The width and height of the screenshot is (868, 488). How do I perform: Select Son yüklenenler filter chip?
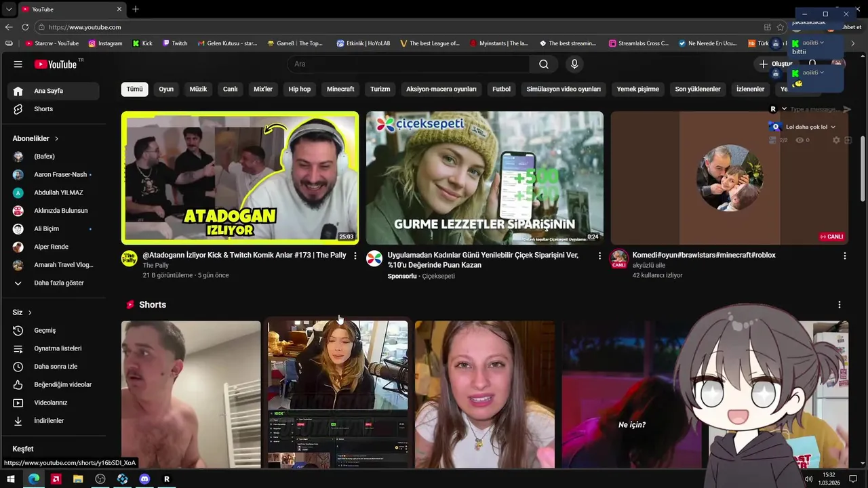click(x=698, y=89)
